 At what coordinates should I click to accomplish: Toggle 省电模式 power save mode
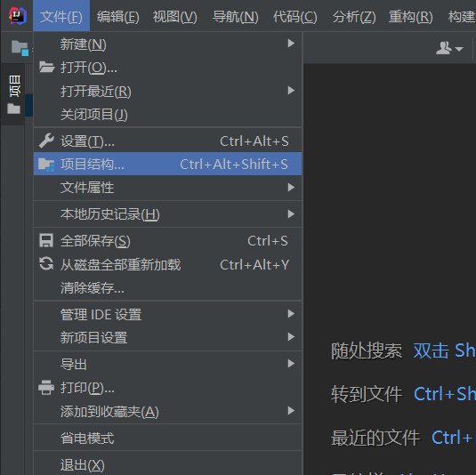coord(167,438)
